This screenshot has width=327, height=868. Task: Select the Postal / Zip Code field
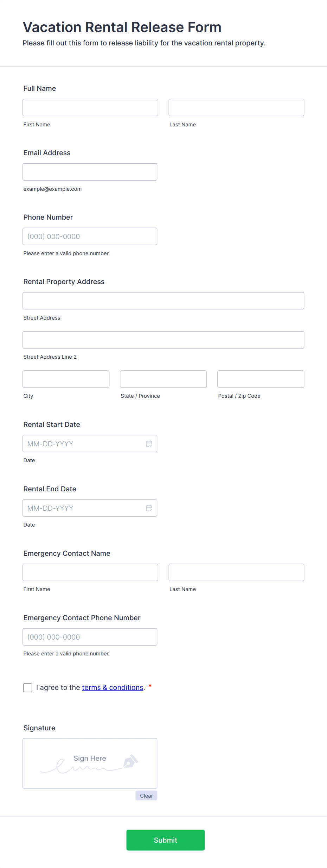point(261,379)
